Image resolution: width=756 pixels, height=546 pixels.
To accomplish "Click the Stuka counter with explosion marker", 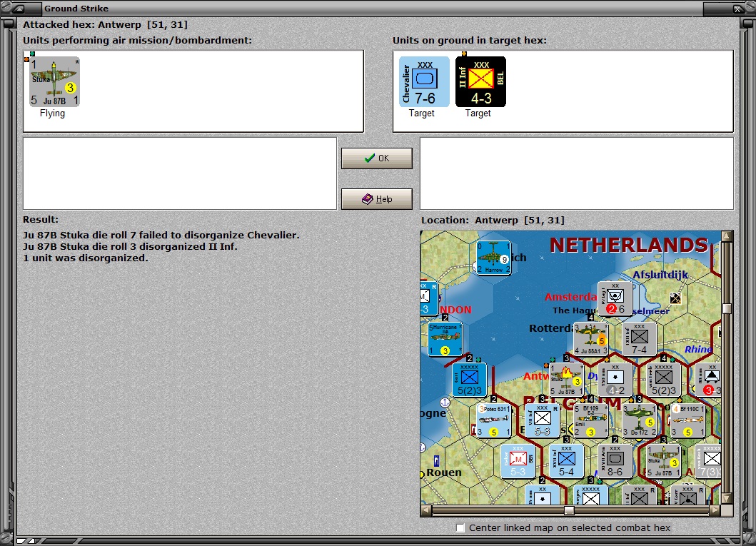I will pyautogui.click(x=567, y=380).
